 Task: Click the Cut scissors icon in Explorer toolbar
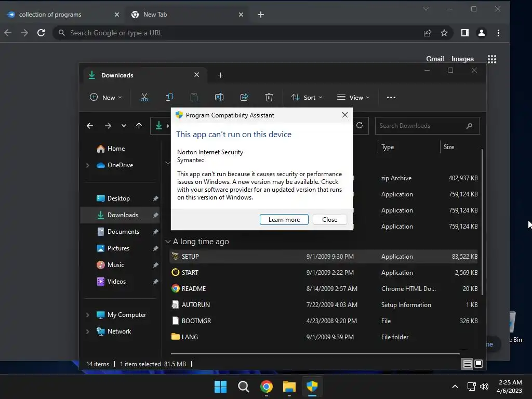pyautogui.click(x=144, y=97)
